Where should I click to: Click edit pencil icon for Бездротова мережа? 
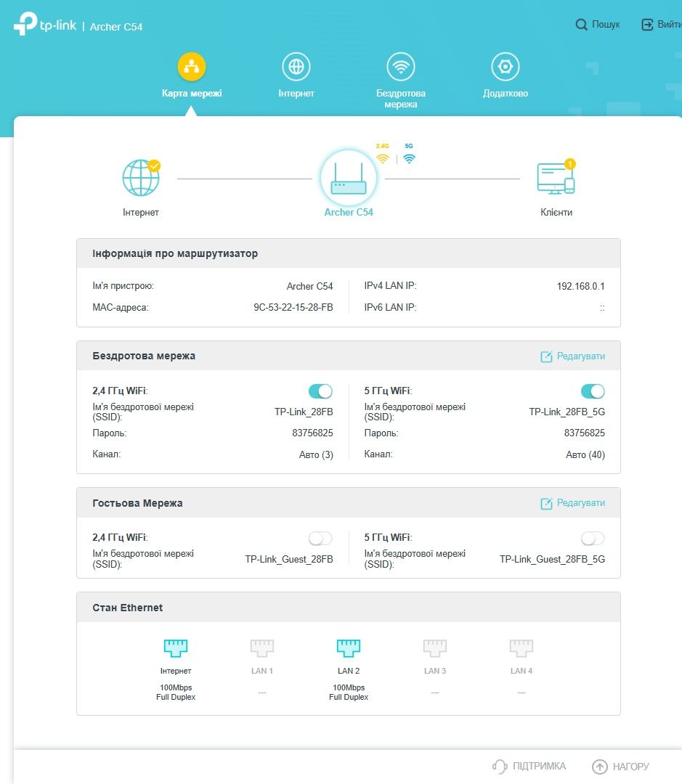click(546, 356)
